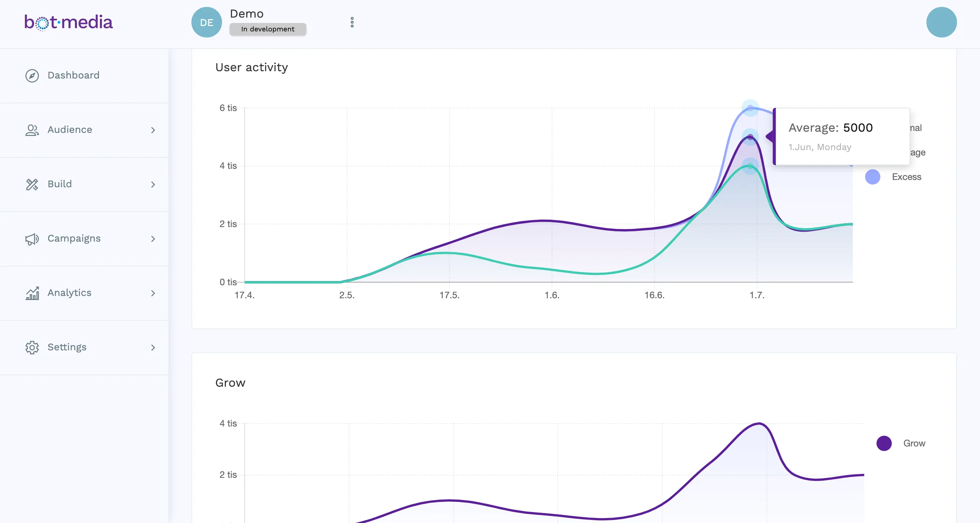The height and width of the screenshot is (523, 980).
Task: Click the 17.5. x-axis label
Action: click(449, 295)
